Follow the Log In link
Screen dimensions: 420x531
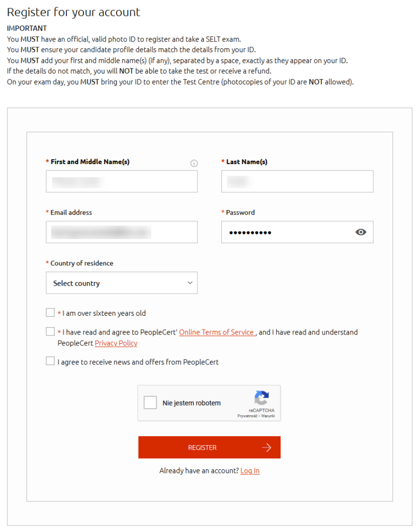pos(250,471)
